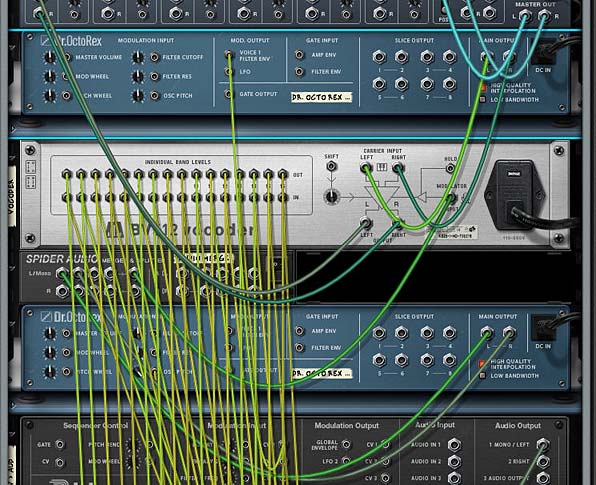Click slice output 8 jack on top Dr. Octo Rex
Screen dimensions: 596x485
click(x=449, y=84)
